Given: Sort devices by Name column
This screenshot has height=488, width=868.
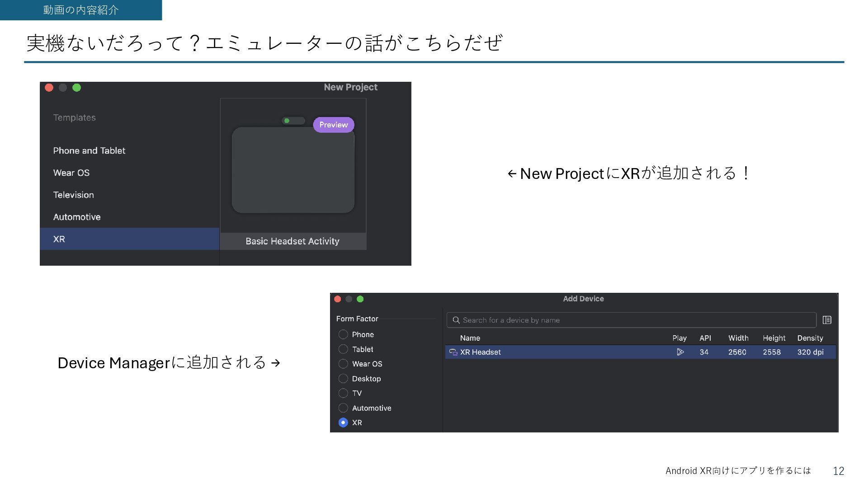Looking at the screenshot, I should pos(470,338).
